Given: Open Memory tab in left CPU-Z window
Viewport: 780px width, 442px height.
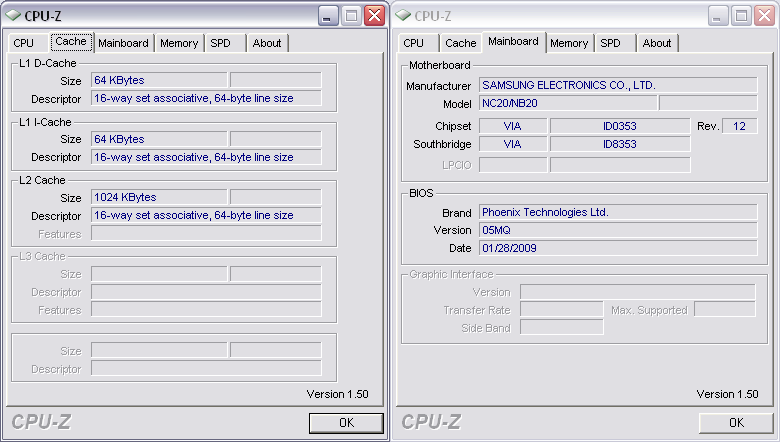Looking at the screenshot, I should [179, 43].
